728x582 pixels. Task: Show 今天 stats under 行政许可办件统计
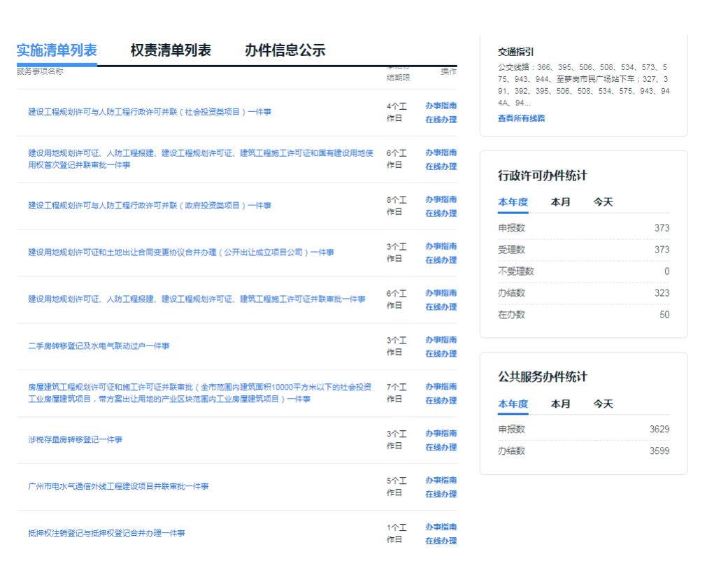[x=603, y=202]
